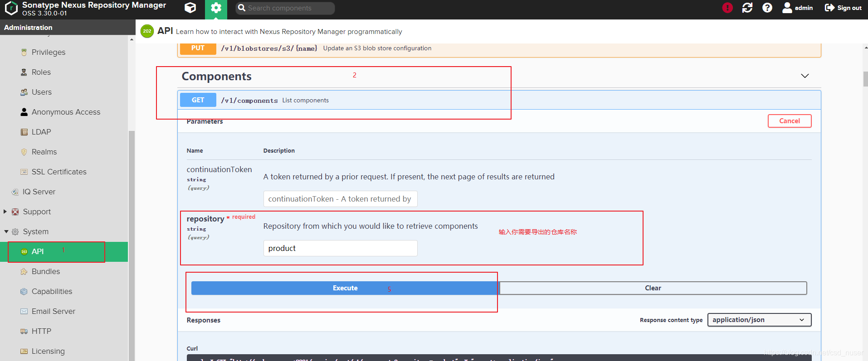Image resolution: width=868 pixels, height=361 pixels.
Task: Open the HTTP settings page
Action: click(41, 331)
